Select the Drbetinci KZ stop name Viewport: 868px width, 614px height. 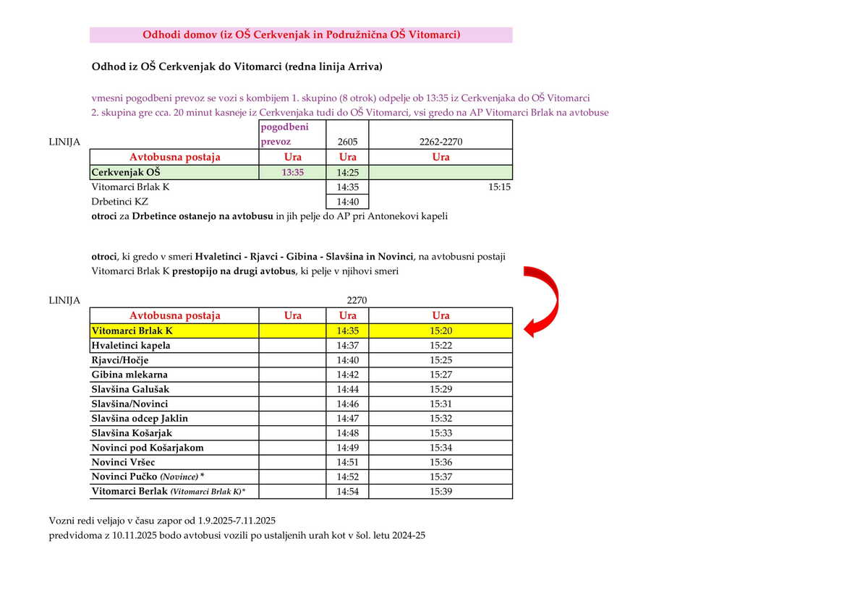(120, 202)
